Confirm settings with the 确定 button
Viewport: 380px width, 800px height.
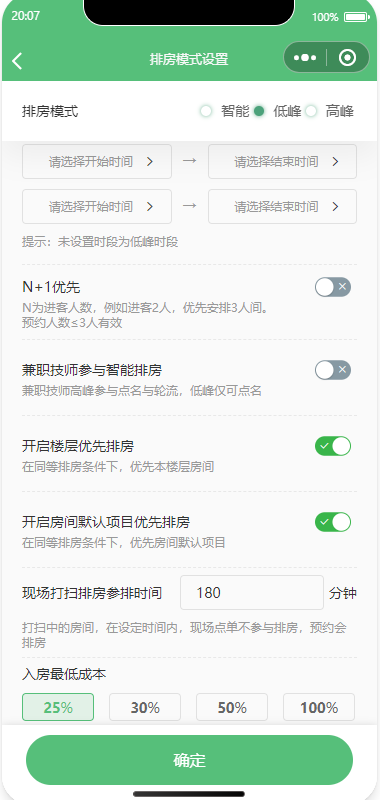click(x=189, y=760)
